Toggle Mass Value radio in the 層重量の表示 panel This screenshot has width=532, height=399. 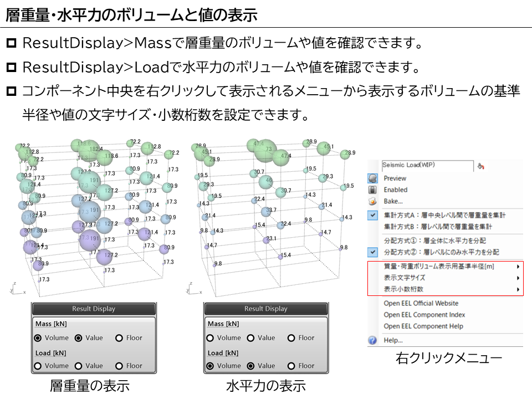pos(78,338)
